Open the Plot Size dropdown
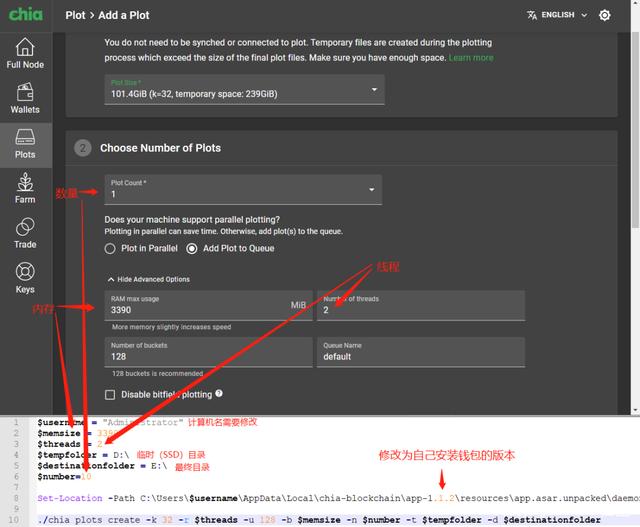The height and width of the screenshot is (527, 640). (244, 89)
